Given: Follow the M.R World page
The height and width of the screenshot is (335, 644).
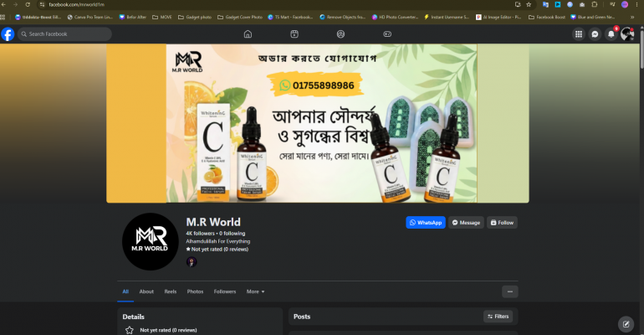Looking at the screenshot, I should coord(502,223).
